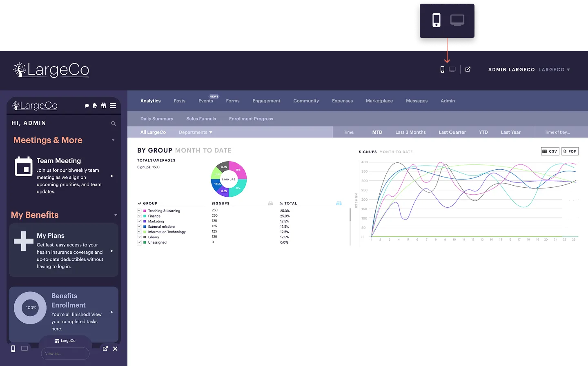Collapse the Meetings & More section
The image size is (588, 366).
113,140
